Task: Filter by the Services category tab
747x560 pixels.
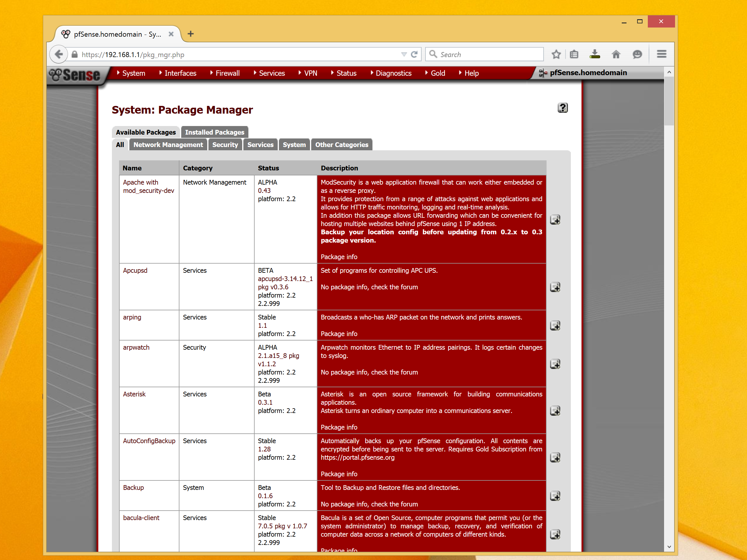Action: coord(260,145)
